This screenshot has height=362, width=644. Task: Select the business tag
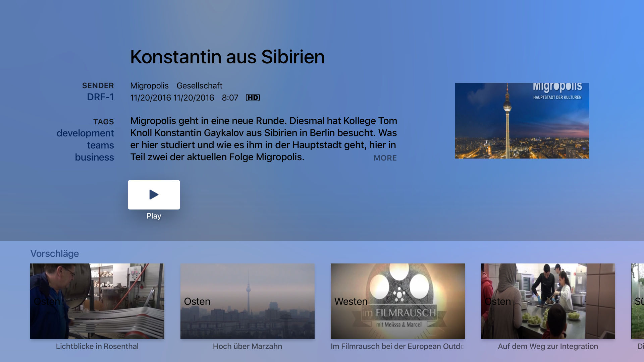94,157
